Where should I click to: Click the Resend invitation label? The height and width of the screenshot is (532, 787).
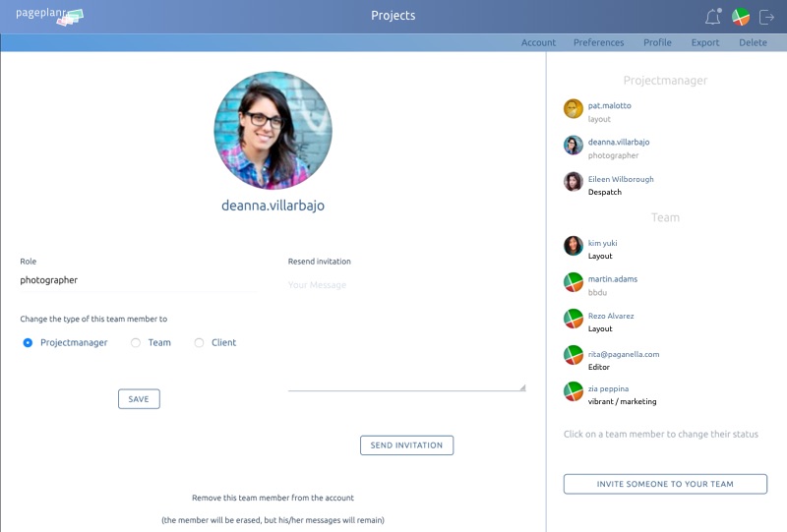319,262
